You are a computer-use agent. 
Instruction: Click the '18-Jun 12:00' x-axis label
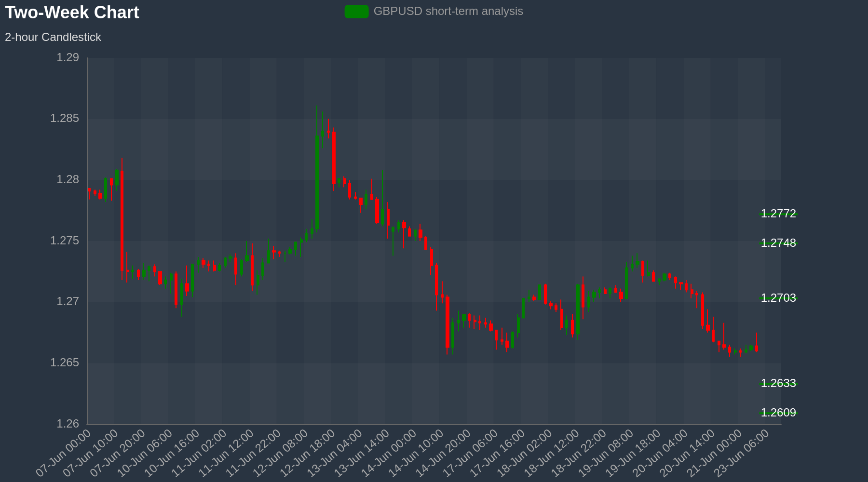552,453
